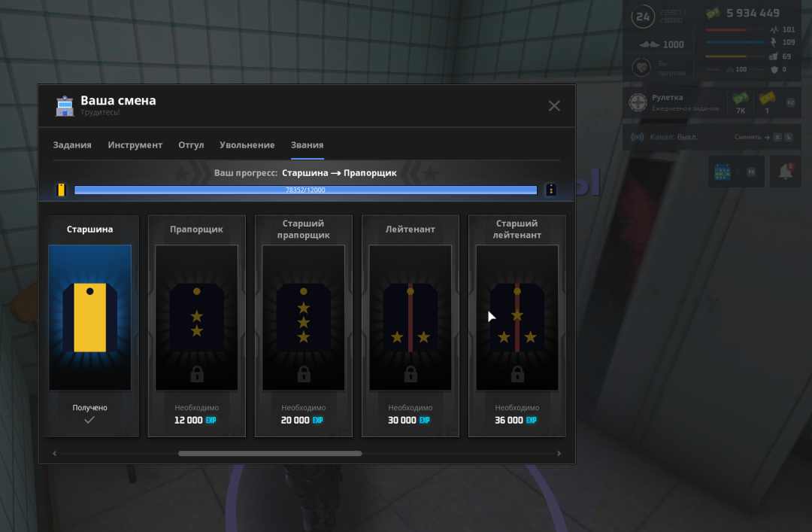Screen dimensions: 812x532
Task: Click the current-rank yellow epaulette icon
Action: (x=61, y=190)
